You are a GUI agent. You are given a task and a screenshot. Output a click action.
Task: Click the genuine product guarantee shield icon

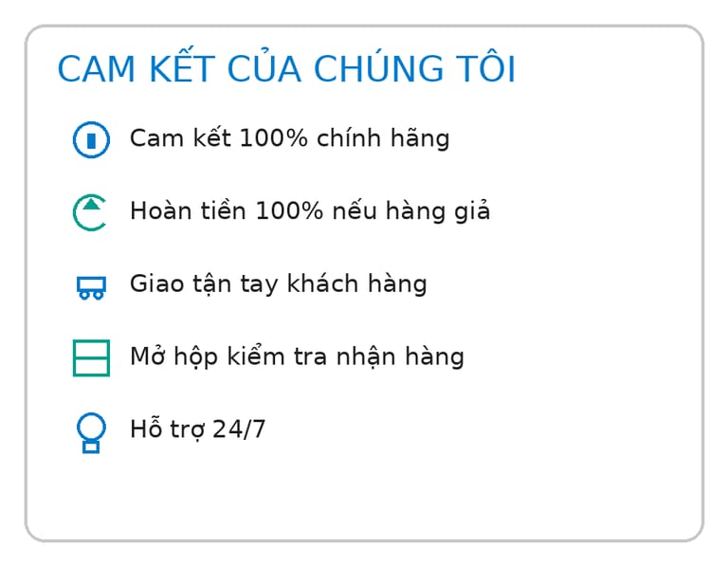91,139
